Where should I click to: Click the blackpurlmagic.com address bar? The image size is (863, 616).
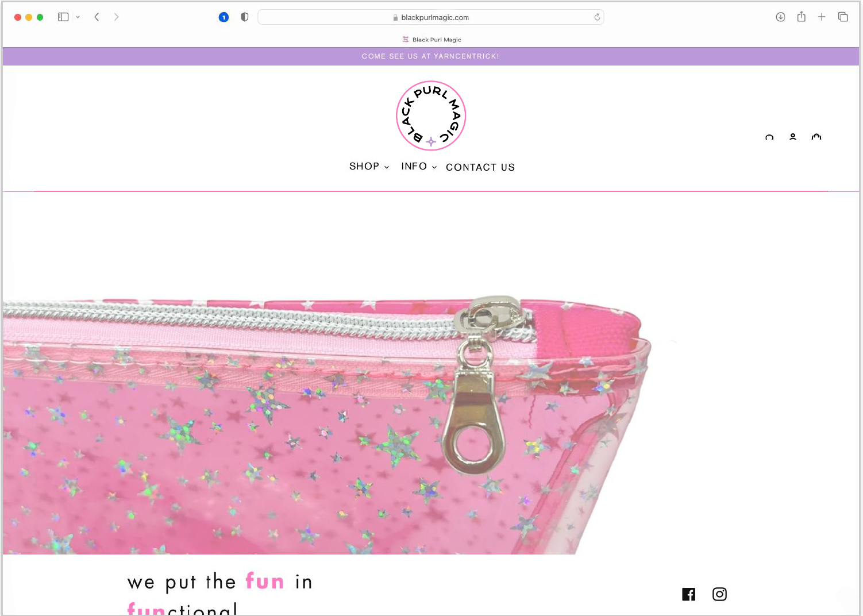pyautogui.click(x=431, y=17)
